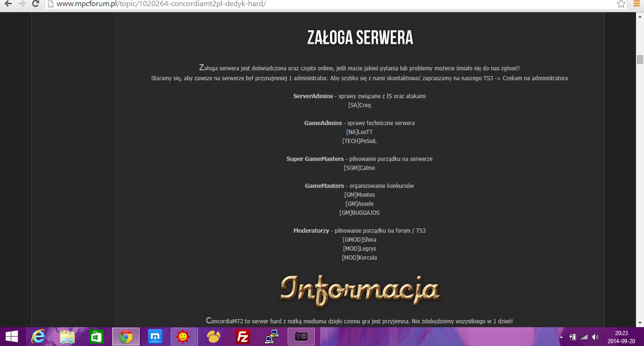Screen dimensions: 644x346
Task: Click the name [MOD]Korcula
Action: click(x=360, y=258)
